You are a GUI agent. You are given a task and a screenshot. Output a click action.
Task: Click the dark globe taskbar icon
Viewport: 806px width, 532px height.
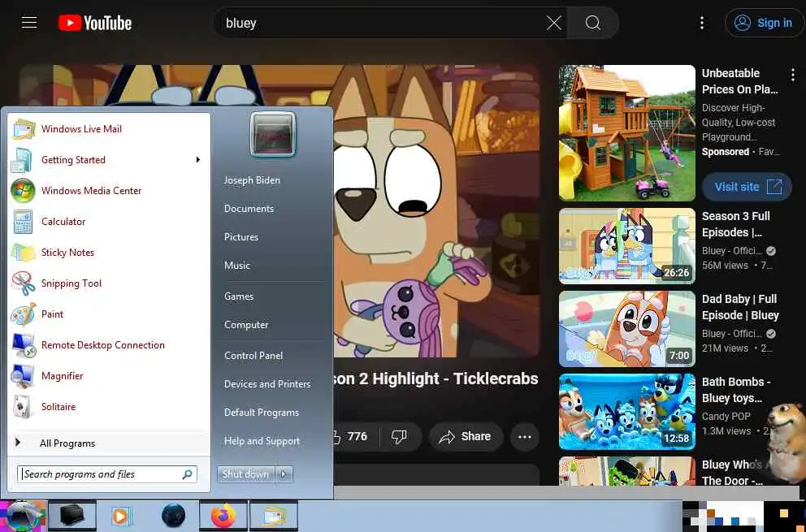coord(173,516)
